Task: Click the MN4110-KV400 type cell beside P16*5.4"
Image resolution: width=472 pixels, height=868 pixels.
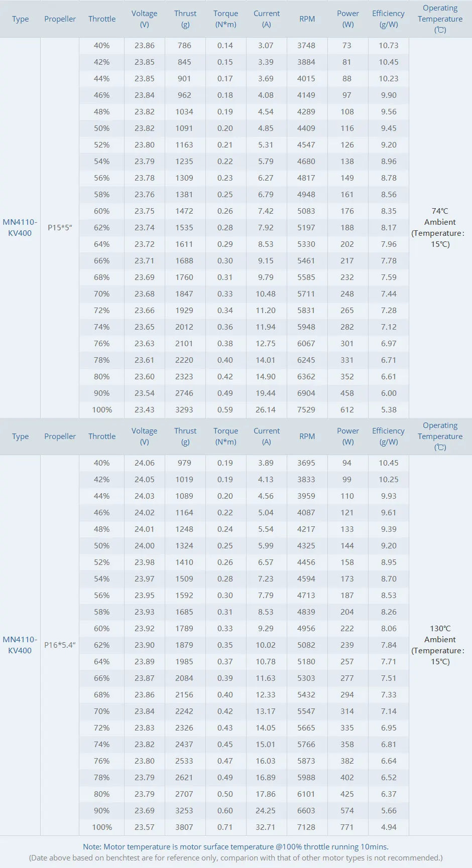Action: point(20,645)
